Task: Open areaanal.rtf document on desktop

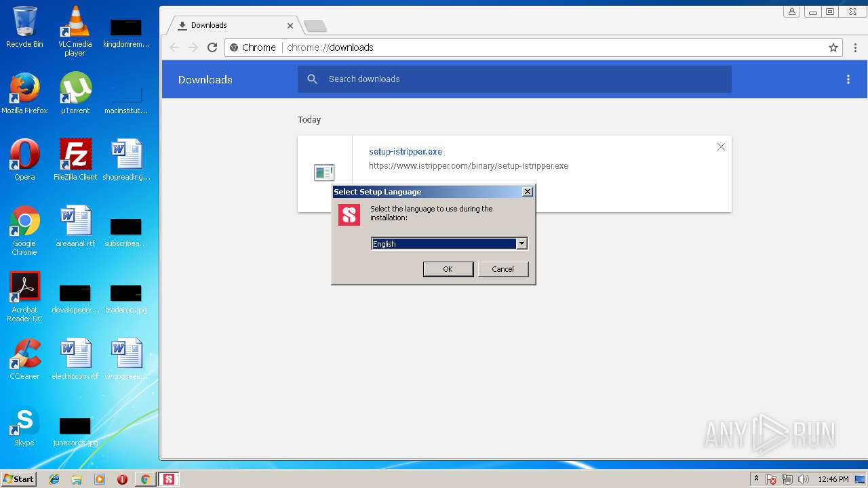Action: (75, 226)
